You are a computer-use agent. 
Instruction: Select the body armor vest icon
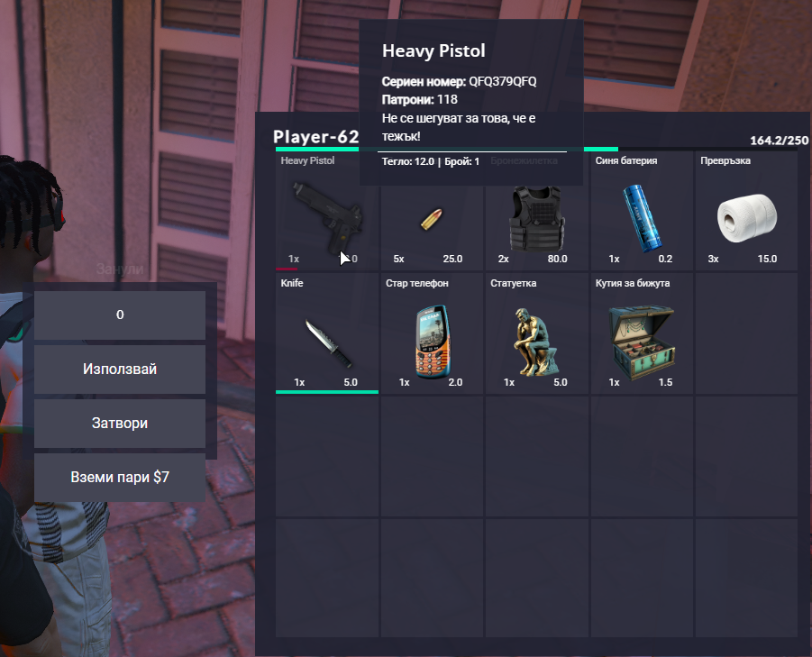click(x=536, y=218)
